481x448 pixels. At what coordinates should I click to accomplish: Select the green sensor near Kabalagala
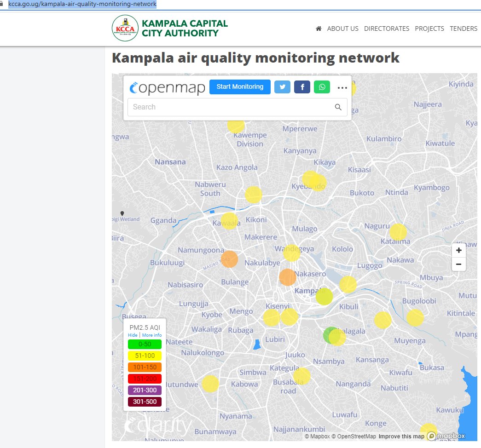coord(330,335)
